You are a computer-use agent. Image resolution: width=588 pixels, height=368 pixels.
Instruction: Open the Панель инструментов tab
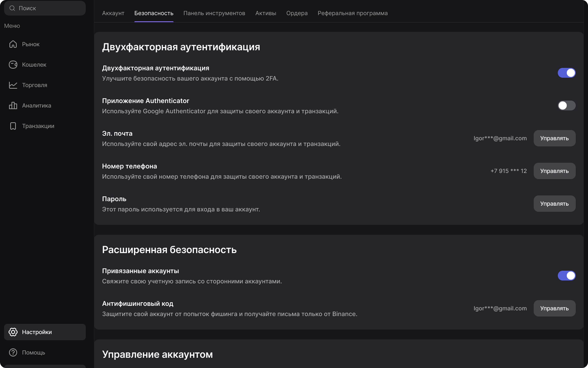(x=214, y=13)
